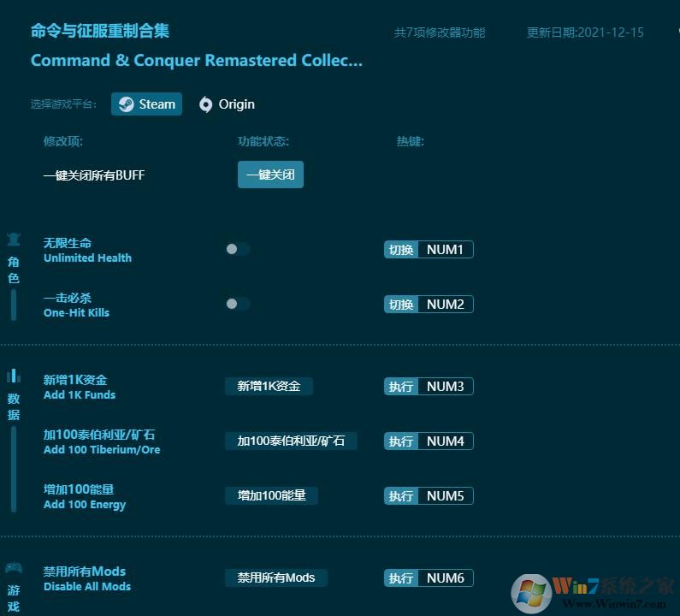The height and width of the screenshot is (616, 680).
Task: Click the 热键 column header
Action: [x=411, y=141]
